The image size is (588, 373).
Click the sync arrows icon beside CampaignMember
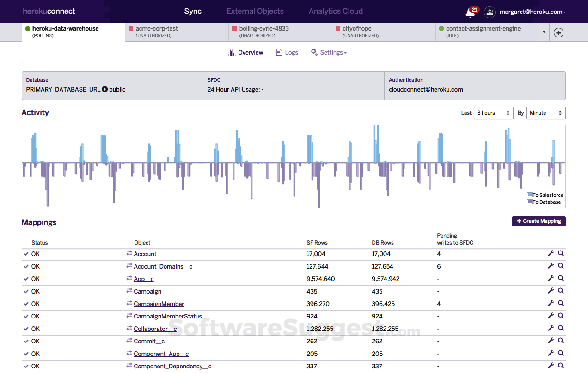click(129, 303)
